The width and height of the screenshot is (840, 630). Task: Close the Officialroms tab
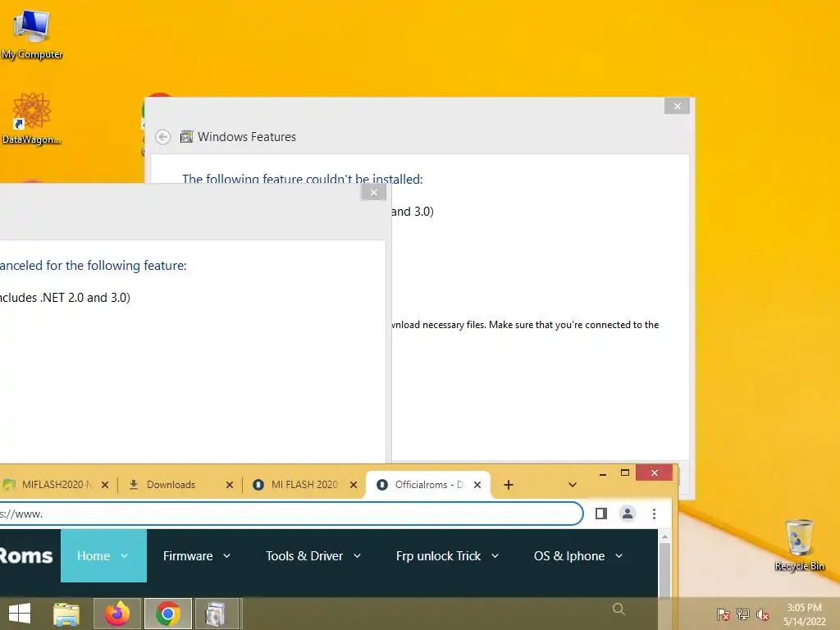pyautogui.click(x=477, y=485)
